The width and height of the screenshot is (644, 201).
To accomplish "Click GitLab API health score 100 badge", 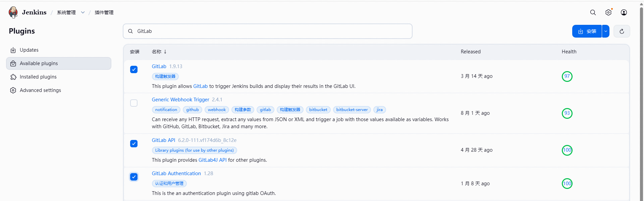I will (x=567, y=150).
